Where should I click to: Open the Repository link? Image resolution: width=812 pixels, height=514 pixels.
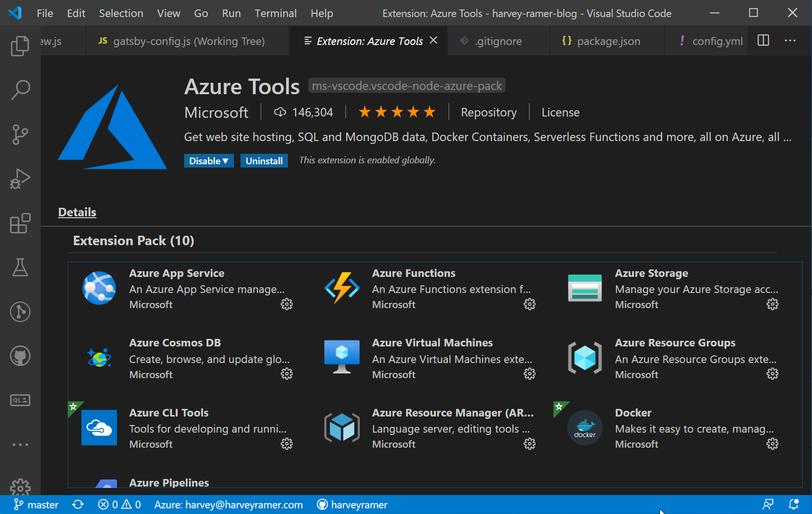pyautogui.click(x=489, y=113)
